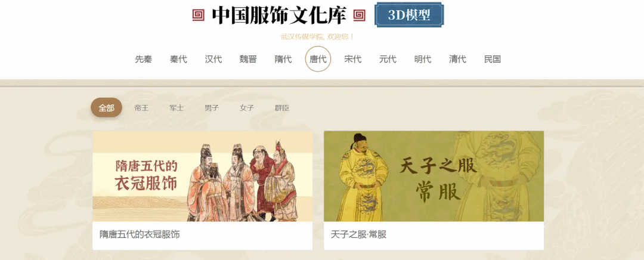Open the 宋代 dynasty tab
The image size is (644, 260).
[x=353, y=59]
